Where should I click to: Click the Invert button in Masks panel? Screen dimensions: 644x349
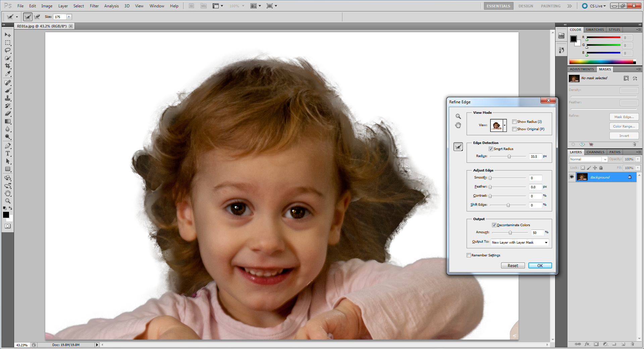click(624, 136)
